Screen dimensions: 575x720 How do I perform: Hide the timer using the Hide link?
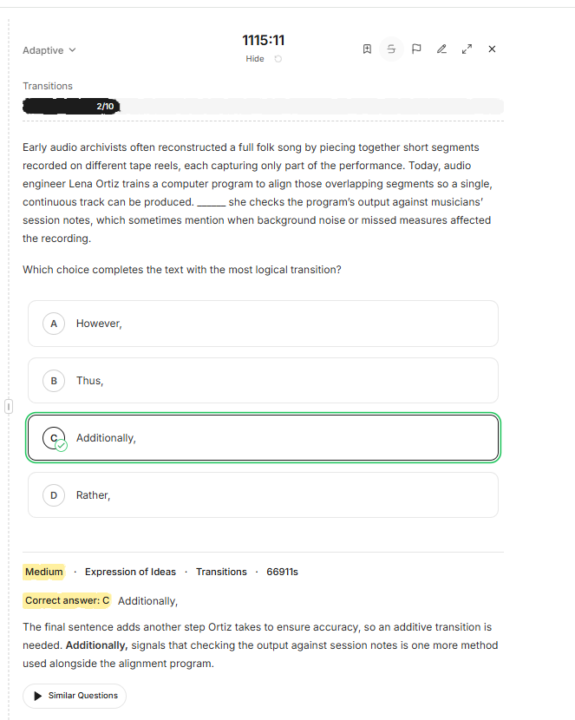255,59
